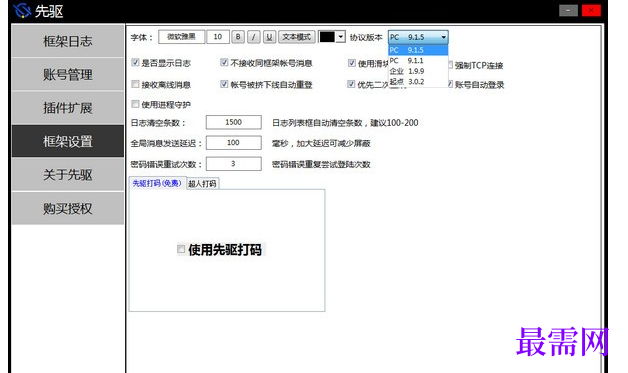Select 企业 1.9.9 in protocol list
This screenshot has width=628, height=373.
(x=418, y=71)
